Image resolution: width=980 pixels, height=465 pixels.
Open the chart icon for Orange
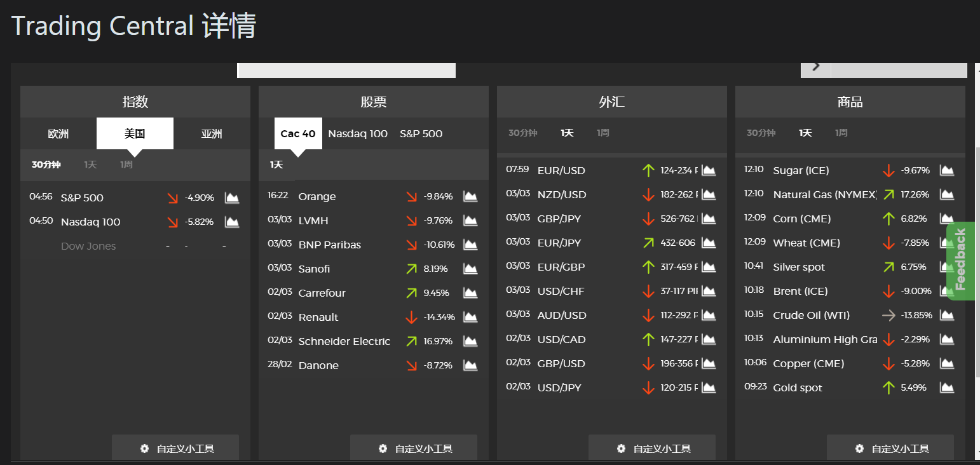pyautogui.click(x=470, y=196)
